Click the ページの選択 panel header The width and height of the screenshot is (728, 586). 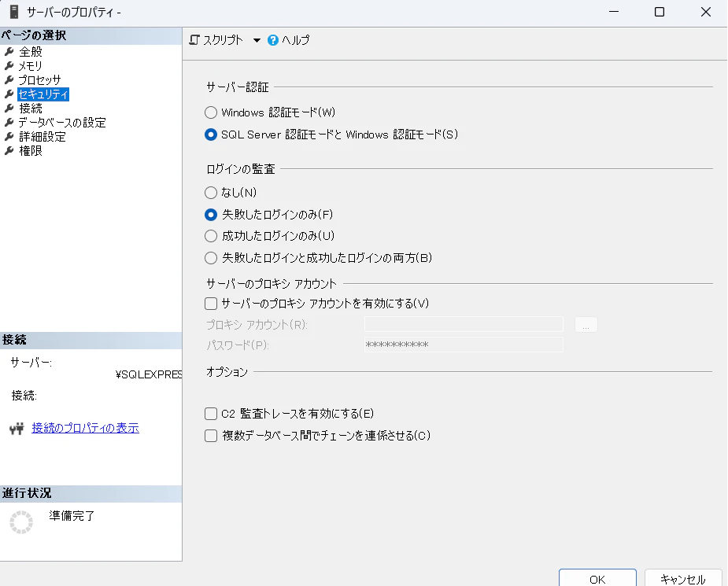91,35
